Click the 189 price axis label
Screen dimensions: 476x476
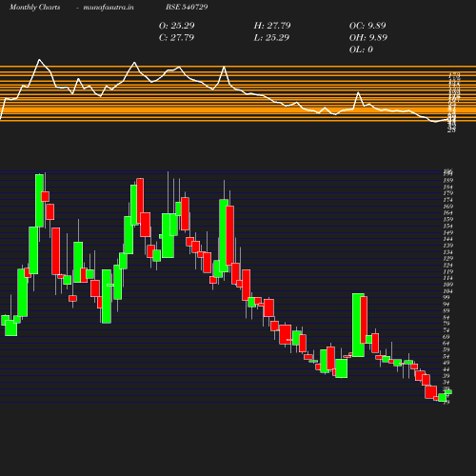click(448, 180)
